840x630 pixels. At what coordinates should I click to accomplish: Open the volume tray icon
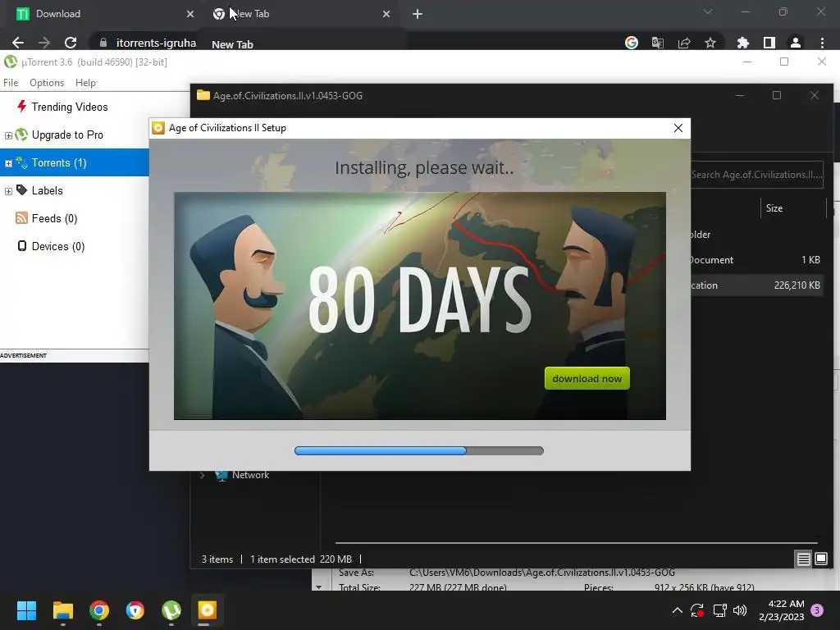(x=740, y=610)
